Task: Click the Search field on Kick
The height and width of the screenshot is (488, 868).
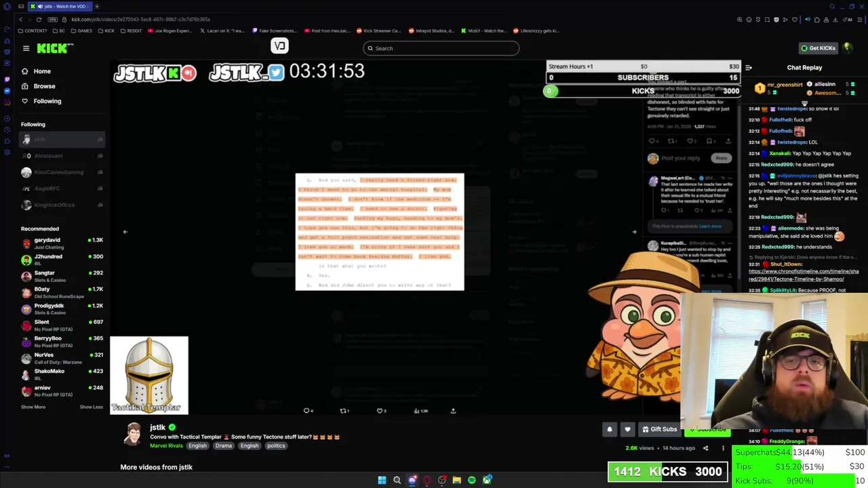Action: 441,48
